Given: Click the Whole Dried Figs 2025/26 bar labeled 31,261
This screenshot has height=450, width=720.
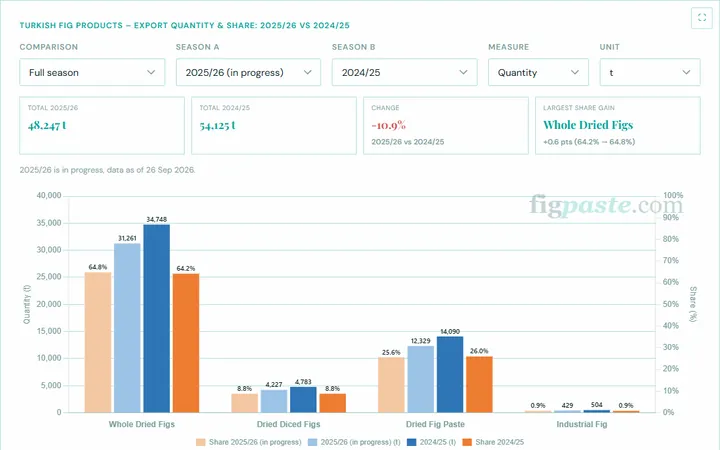Looking at the screenshot, I should click(x=127, y=328).
